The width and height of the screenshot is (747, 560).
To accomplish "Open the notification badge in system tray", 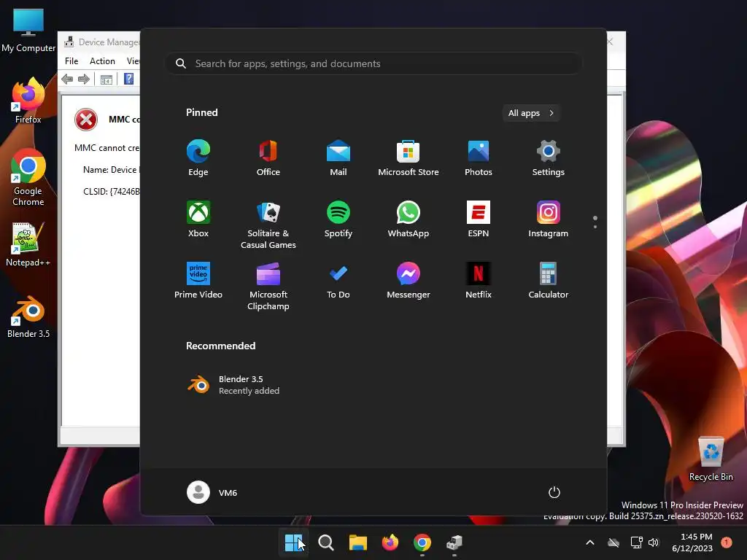I will (x=727, y=542).
